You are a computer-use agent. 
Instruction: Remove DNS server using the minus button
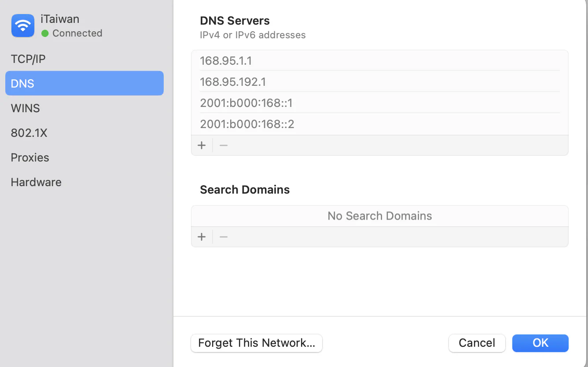click(x=224, y=145)
